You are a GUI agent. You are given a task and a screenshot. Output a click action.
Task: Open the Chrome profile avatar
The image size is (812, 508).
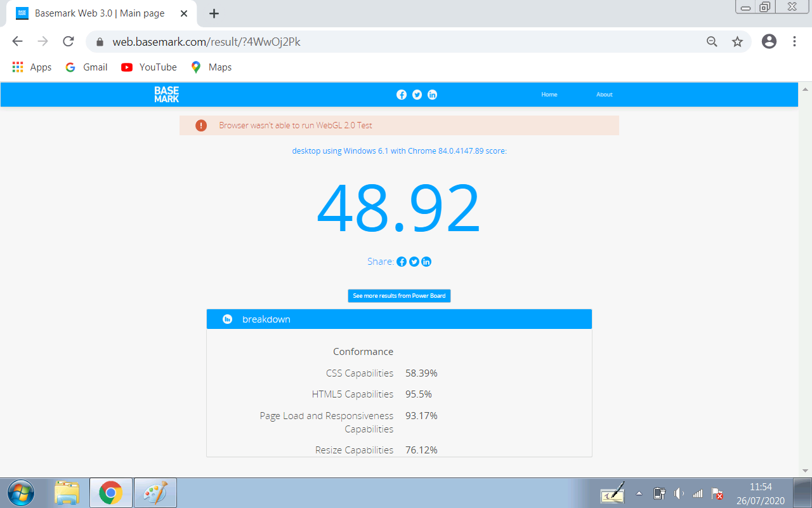(769, 41)
